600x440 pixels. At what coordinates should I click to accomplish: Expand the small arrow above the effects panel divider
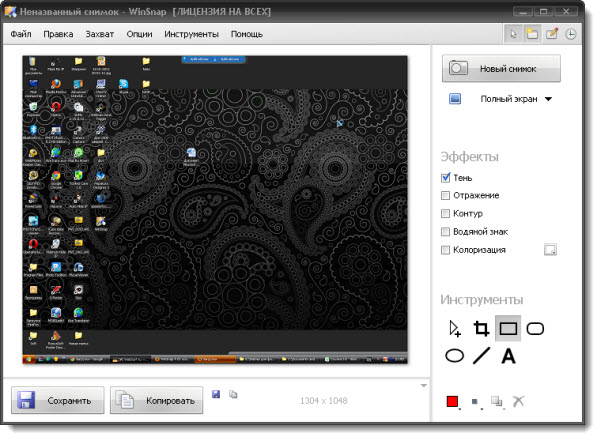(424, 384)
